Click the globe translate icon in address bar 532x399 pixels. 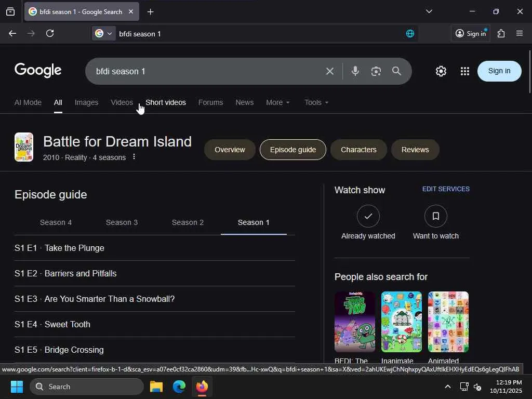click(410, 33)
